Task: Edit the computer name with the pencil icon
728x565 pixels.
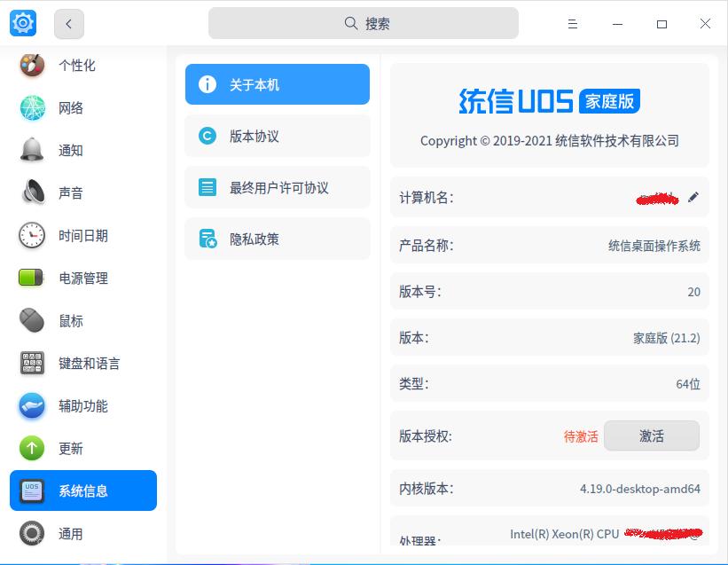Action: tap(694, 197)
